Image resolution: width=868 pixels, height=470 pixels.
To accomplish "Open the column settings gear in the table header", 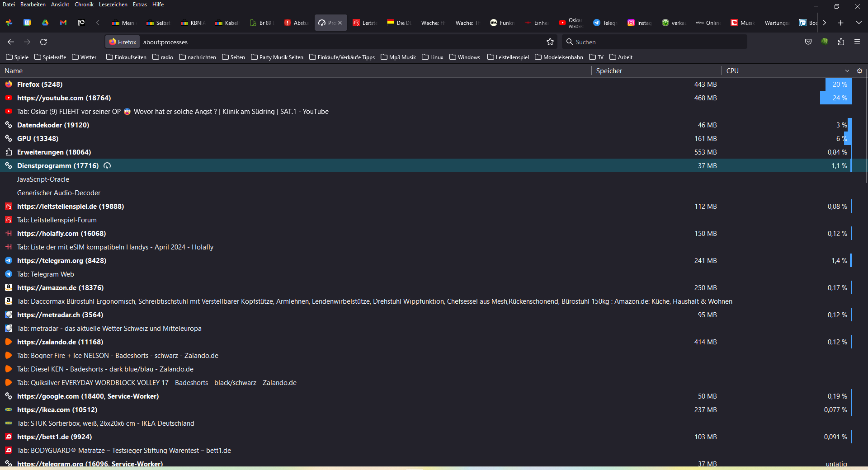I will point(859,71).
